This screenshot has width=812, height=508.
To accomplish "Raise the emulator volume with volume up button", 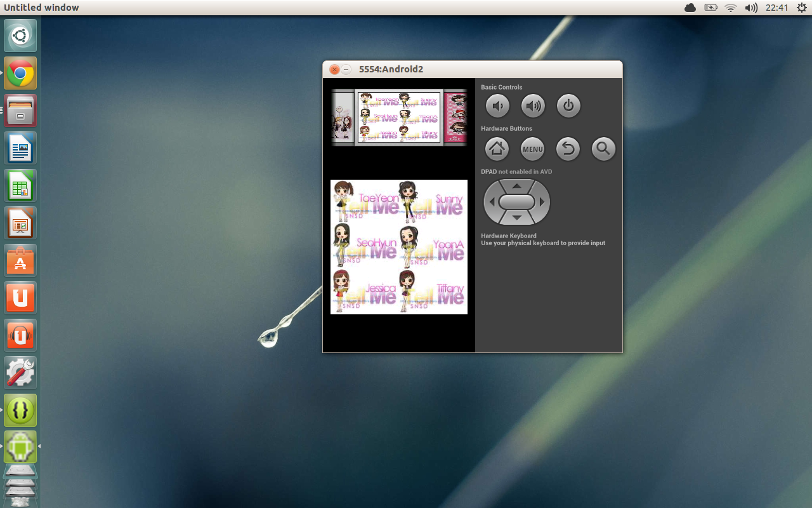I will point(533,106).
